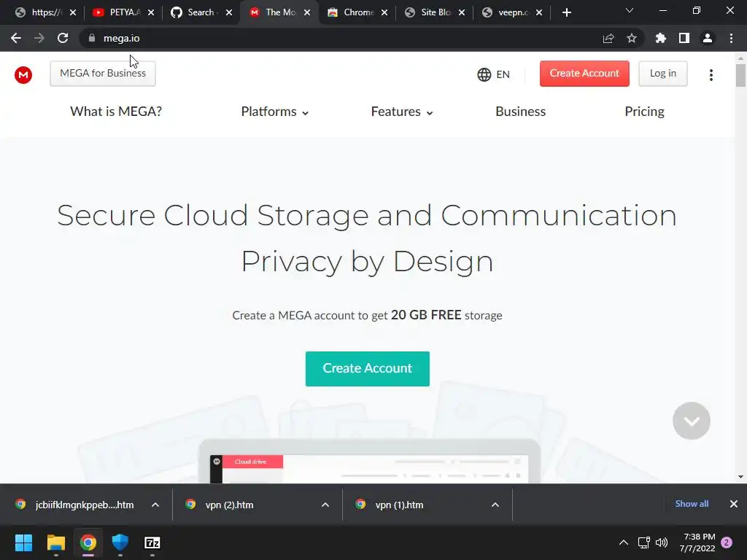Click the Log in button
The image size is (747, 560).
[x=662, y=74]
